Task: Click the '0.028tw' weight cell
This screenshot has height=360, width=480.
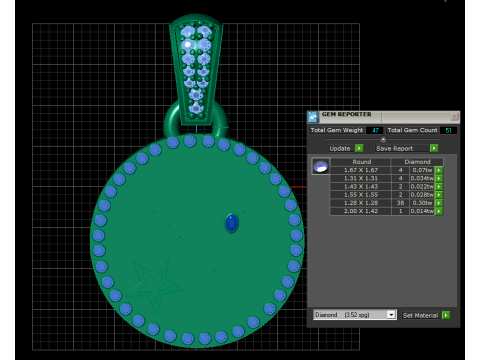Action: point(422,195)
